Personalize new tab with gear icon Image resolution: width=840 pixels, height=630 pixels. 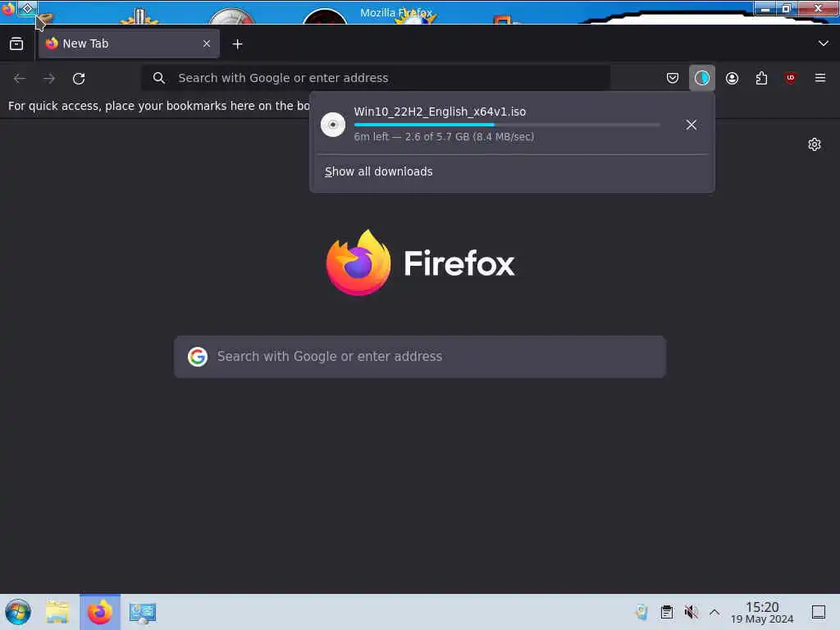(815, 144)
